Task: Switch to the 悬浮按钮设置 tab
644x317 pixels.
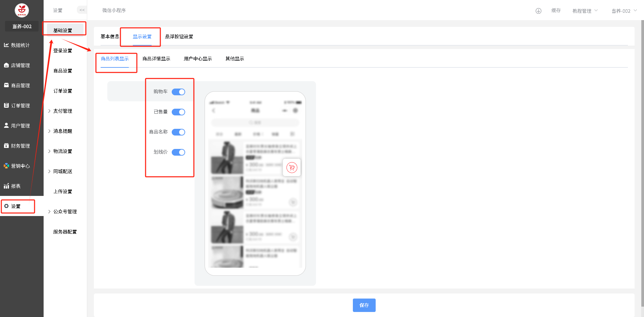Action: tap(179, 37)
